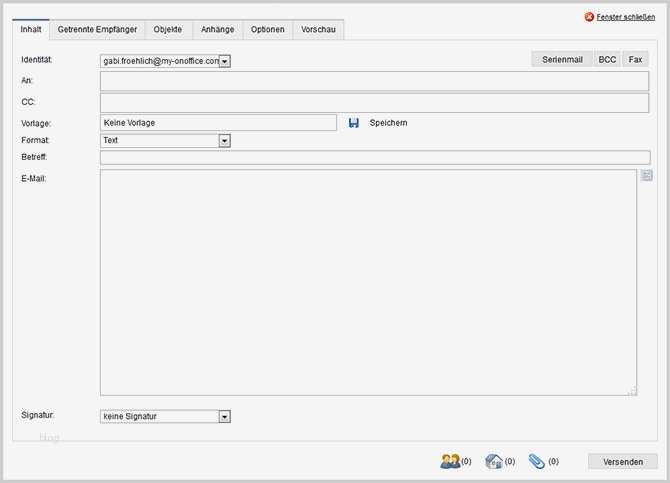This screenshot has height=483, width=670.
Task: Switch to the Getrennte Empfänger tab
Action: (97, 29)
